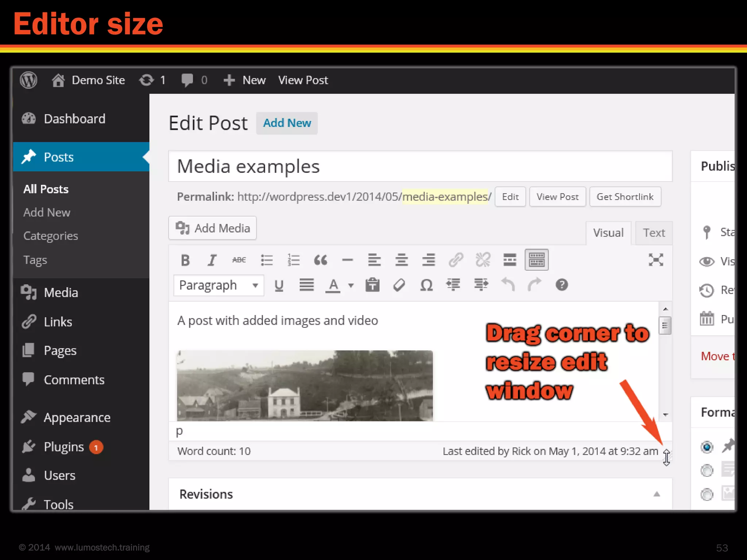
Task: Select the second post format radio button
Action: coord(707,470)
